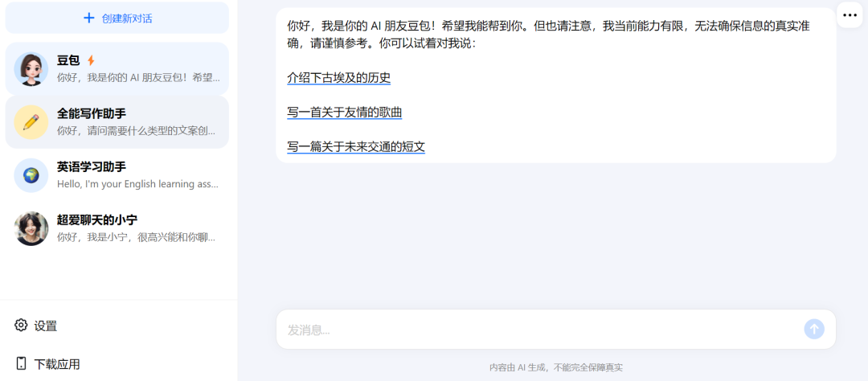Open the 豆包 conversation
Screen dimensions: 868x381
[117, 68]
